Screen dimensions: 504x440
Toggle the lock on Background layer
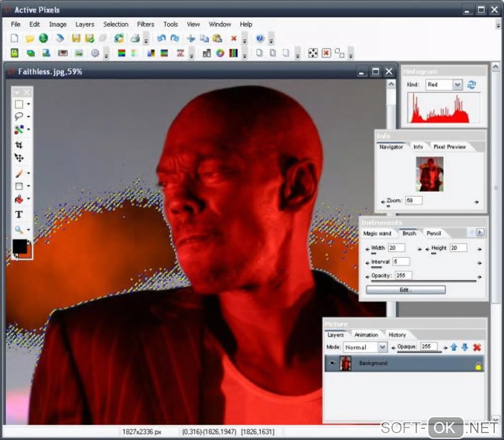coord(478,366)
